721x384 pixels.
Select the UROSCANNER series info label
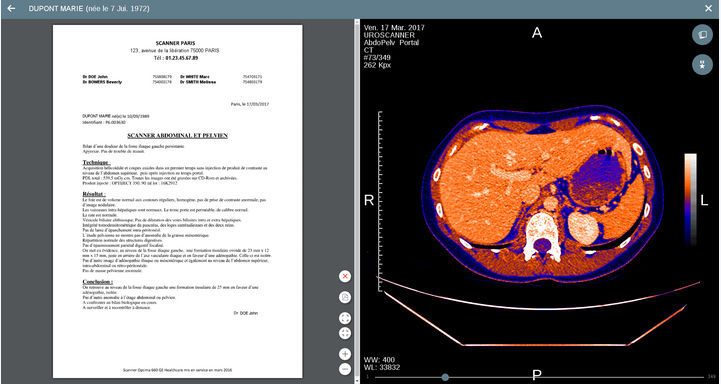point(389,35)
